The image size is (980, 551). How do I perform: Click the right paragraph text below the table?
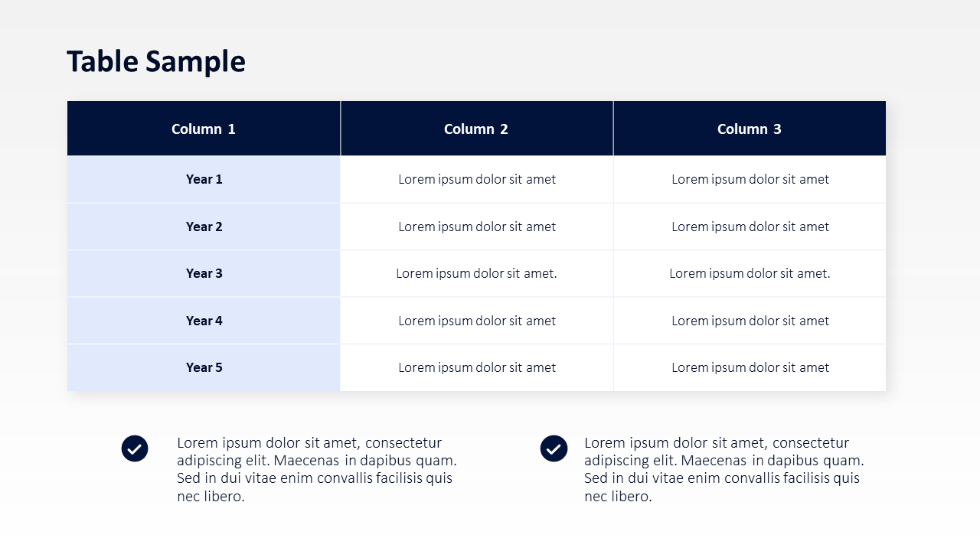tap(724, 469)
